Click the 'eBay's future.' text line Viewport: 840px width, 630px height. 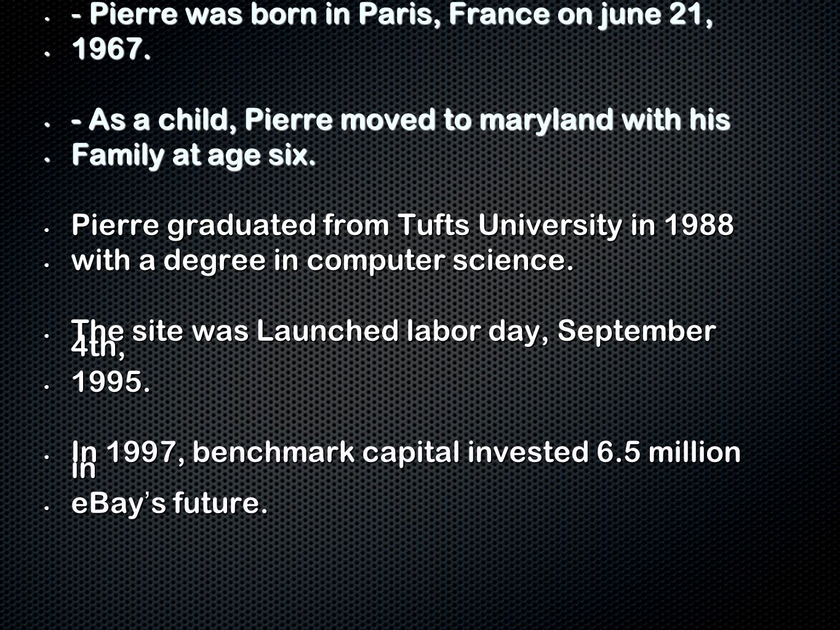point(170,504)
